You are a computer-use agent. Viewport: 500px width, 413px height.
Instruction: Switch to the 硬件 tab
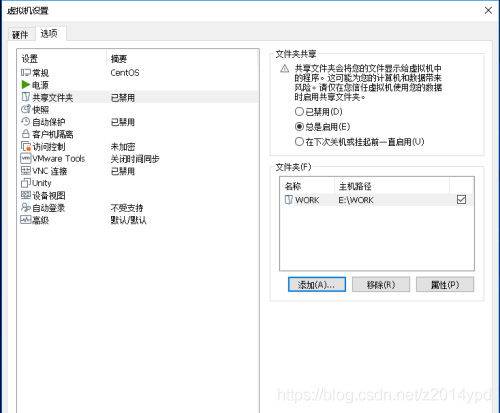coord(20,34)
